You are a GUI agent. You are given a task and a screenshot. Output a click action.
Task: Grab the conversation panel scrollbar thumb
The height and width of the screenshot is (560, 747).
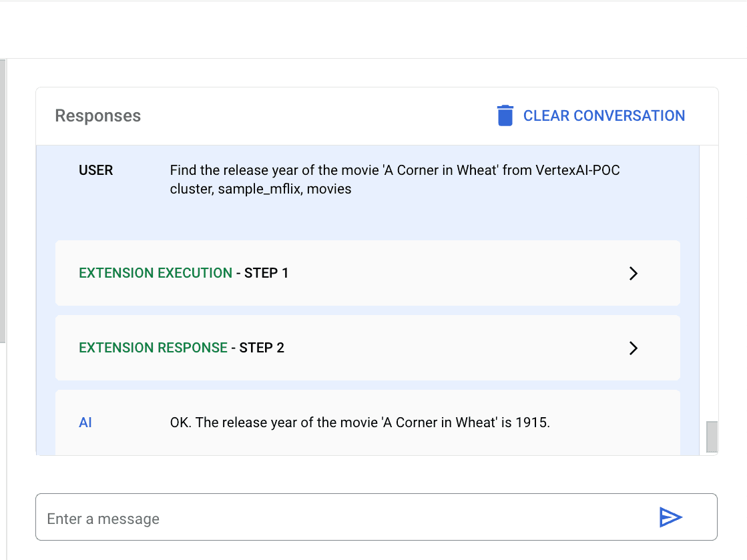712,437
